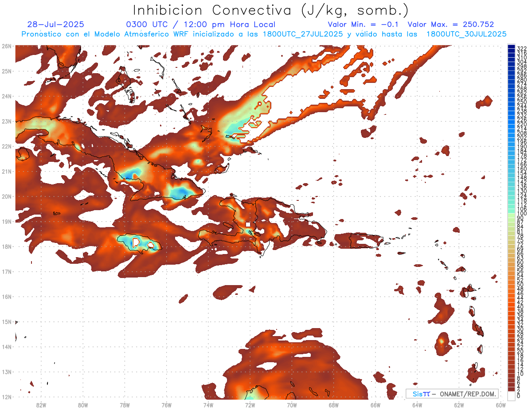Viewport: 532px width, 411px height.
Task: Click the 82W longitude label
Action: point(41,405)
